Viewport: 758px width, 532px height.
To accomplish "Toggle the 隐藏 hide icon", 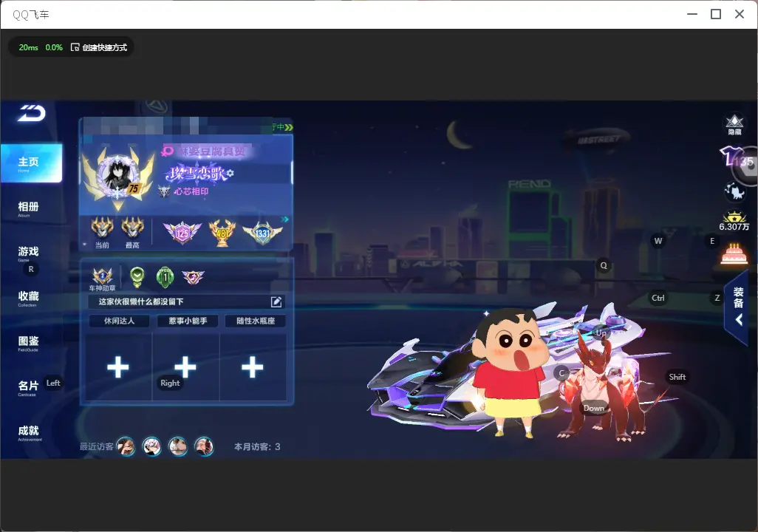I will pos(734,125).
